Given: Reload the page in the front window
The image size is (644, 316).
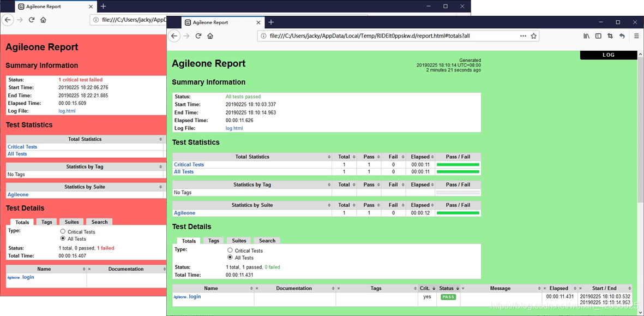Looking at the screenshot, I should [x=198, y=36].
